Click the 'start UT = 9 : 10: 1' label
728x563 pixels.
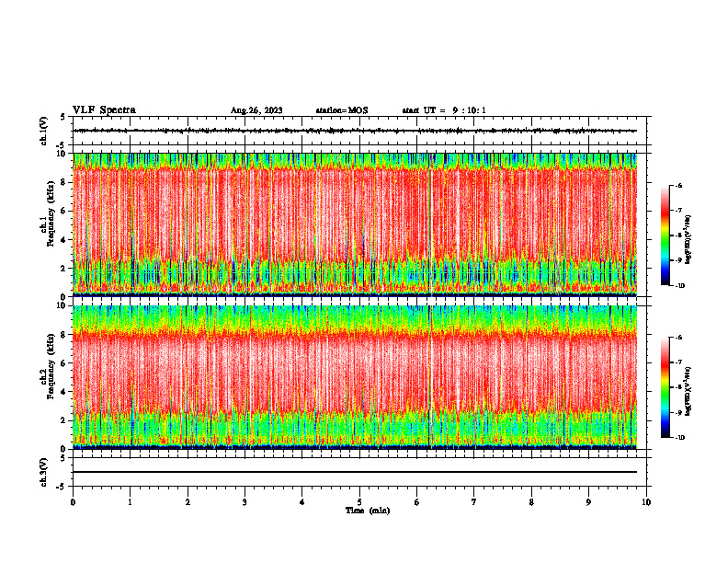(x=444, y=110)
